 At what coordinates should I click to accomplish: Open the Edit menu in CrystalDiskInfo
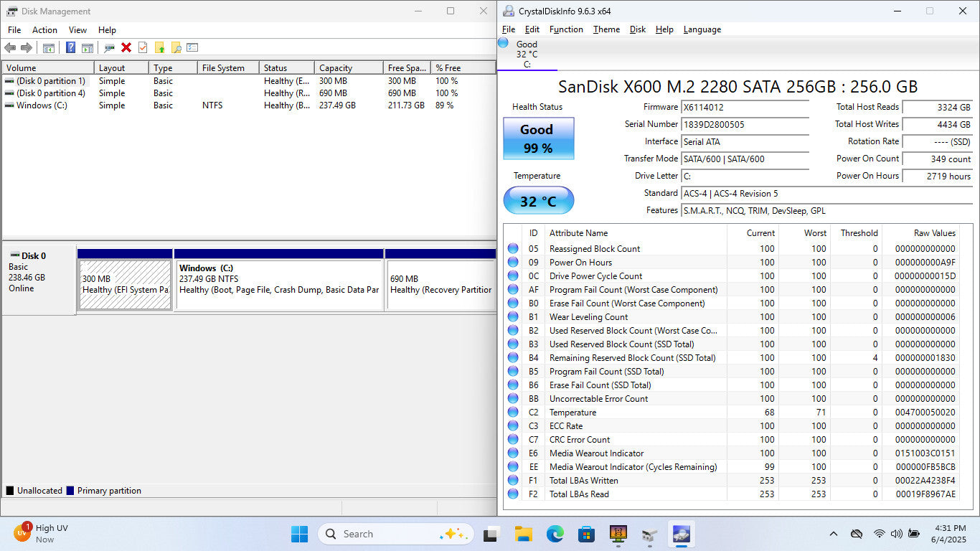(x=532, y=29)
